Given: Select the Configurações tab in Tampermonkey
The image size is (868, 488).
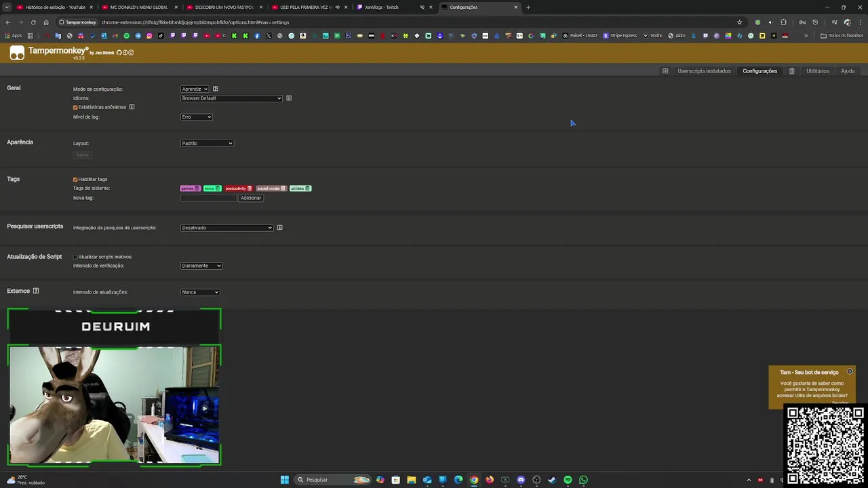Looking at the screenshot, I should pos(759,71).
